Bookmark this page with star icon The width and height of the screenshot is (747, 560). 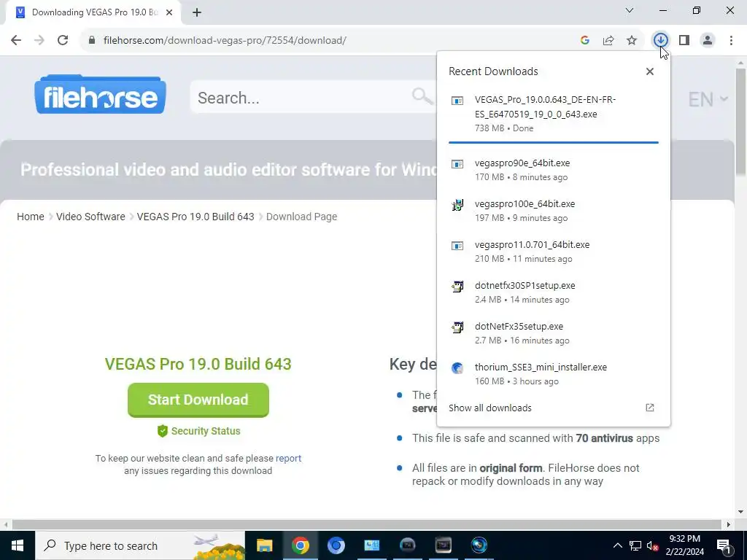632,40
